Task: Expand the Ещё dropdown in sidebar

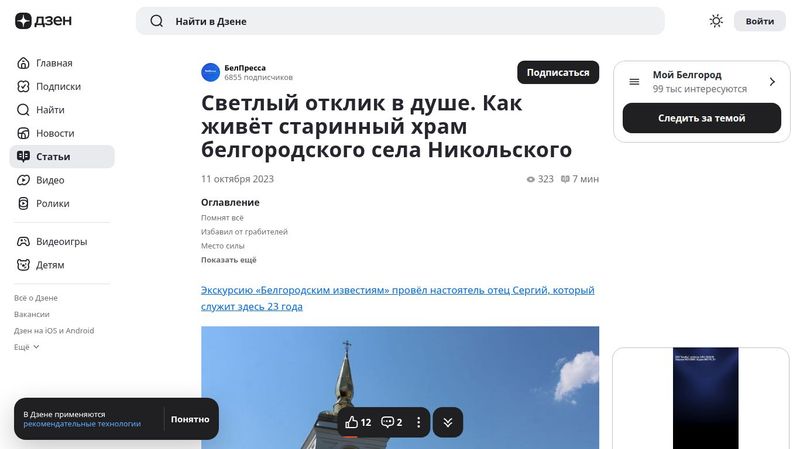Action: click(27, 347)
